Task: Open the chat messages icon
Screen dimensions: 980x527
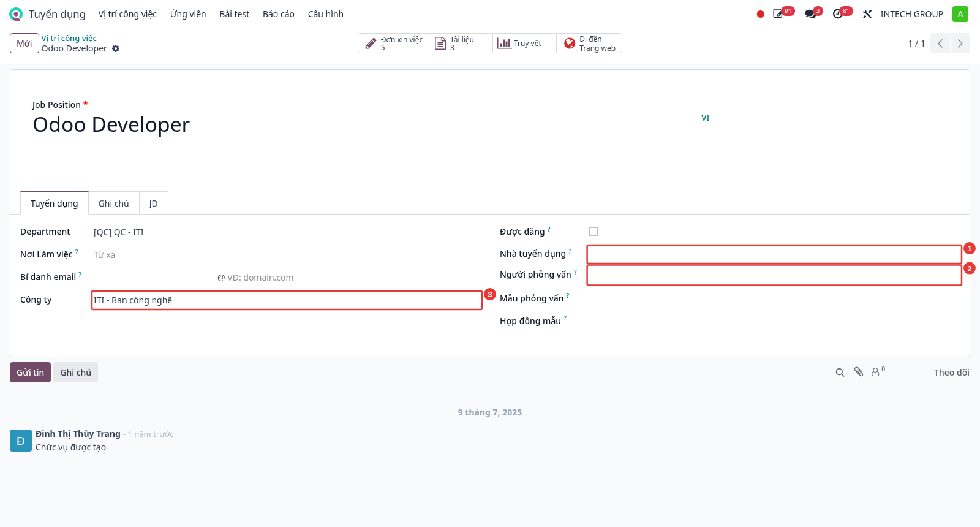Action: point(810,14)
